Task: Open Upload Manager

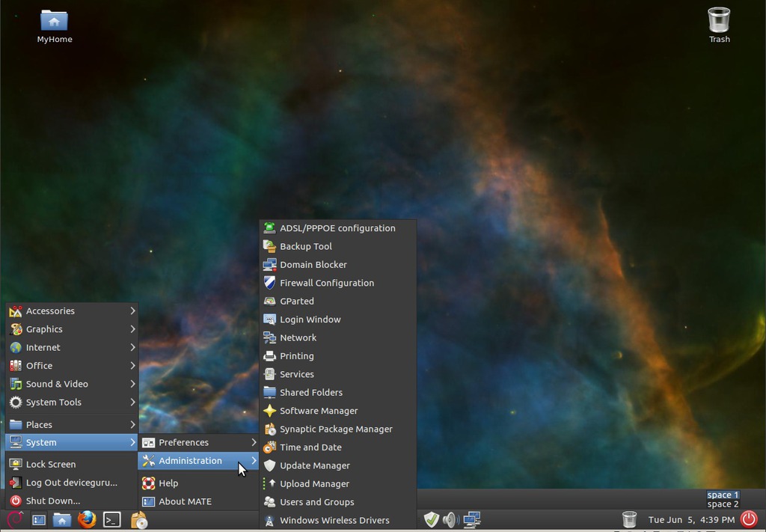Action: tap(337, 483)
